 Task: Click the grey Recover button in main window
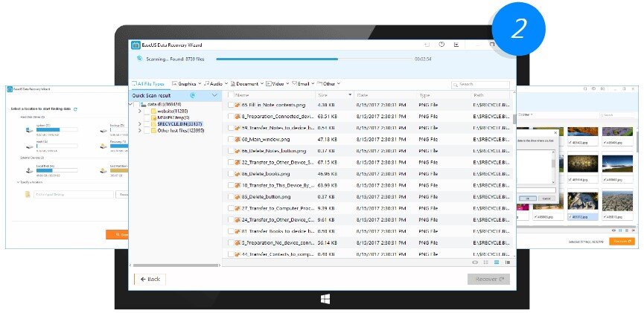[x=488, y=280]
